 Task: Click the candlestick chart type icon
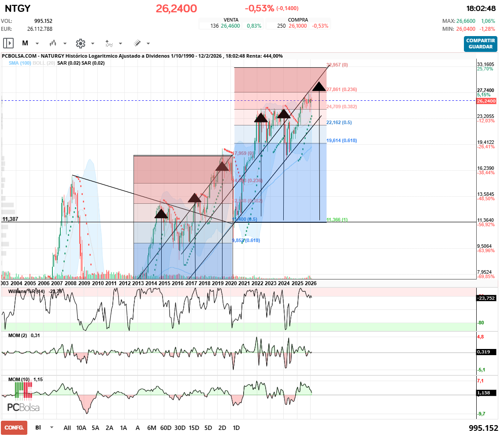53,43
